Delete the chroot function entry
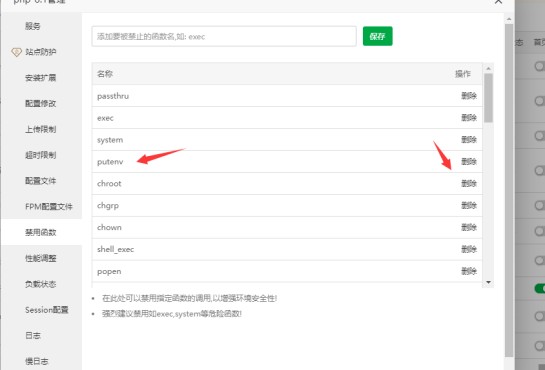545x370 pixels. [x=469, y=183]
